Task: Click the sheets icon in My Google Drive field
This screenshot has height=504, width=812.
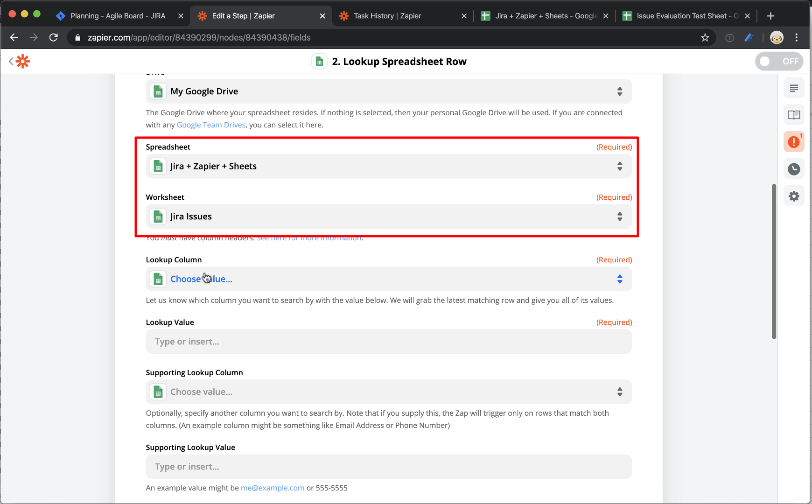Action: coord(158,91)
